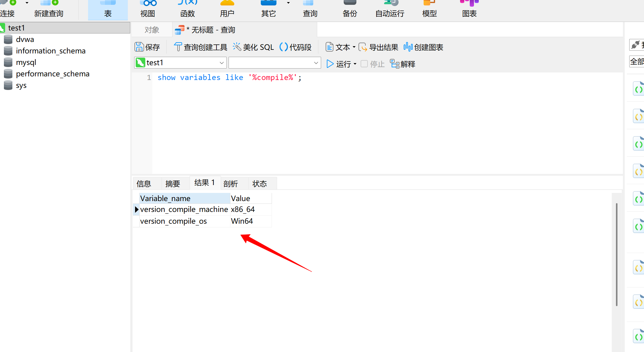
Task: Switch to the Profile (剖析) tab
Action: point(231,184)
